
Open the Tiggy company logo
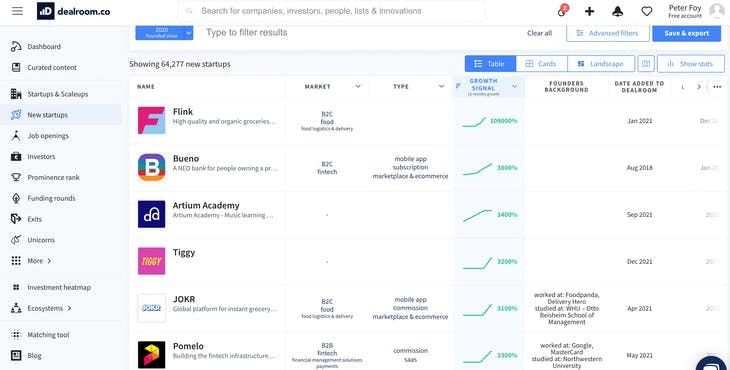[151, 261]
